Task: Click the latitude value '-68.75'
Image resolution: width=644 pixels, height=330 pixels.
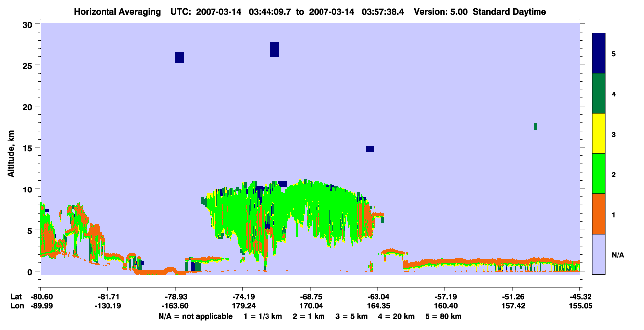Action: (310, 297)
